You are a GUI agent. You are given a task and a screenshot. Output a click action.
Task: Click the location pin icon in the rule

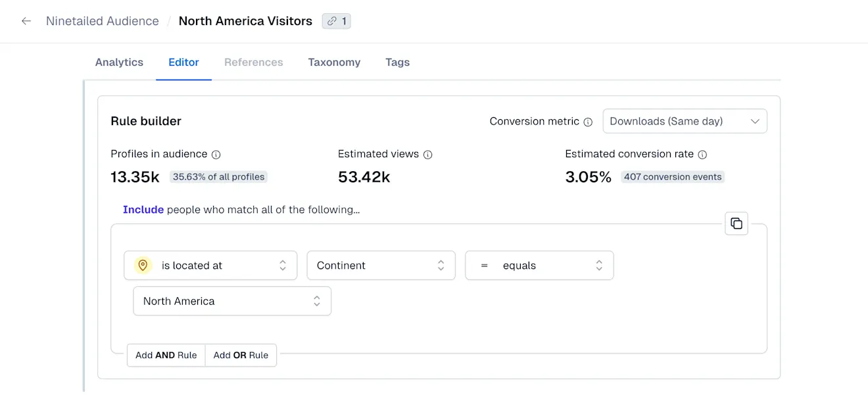(x=143, y=265)
